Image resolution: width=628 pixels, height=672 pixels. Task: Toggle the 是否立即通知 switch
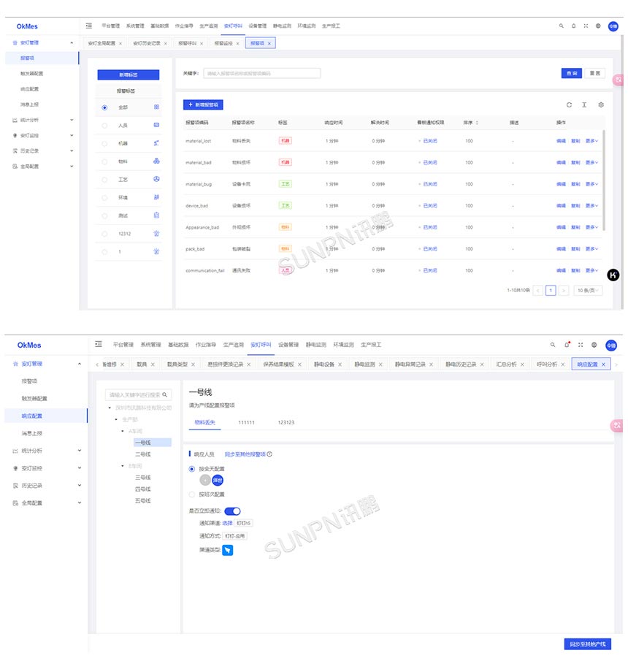[232, 511]
